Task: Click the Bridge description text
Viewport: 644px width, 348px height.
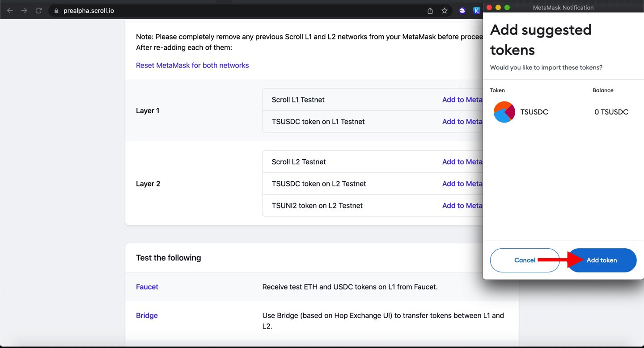Action: click(383, 321)
